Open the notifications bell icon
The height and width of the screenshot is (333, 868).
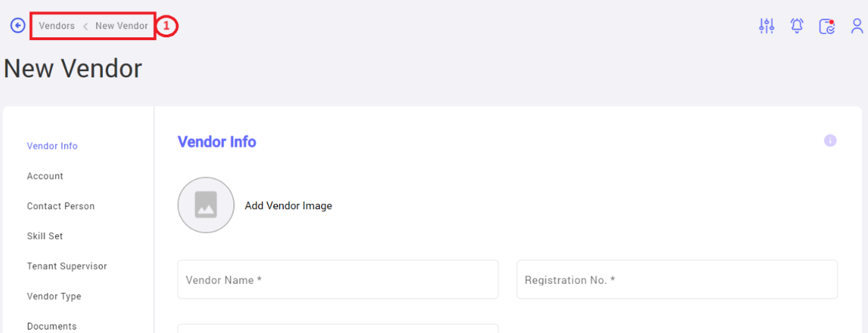coord(797,26)
